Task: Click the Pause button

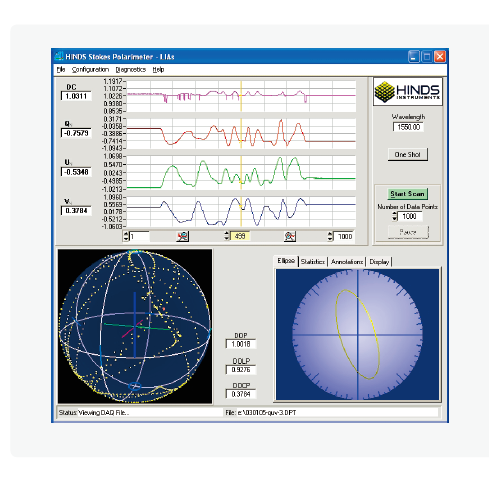Action: tap(408, 232)
